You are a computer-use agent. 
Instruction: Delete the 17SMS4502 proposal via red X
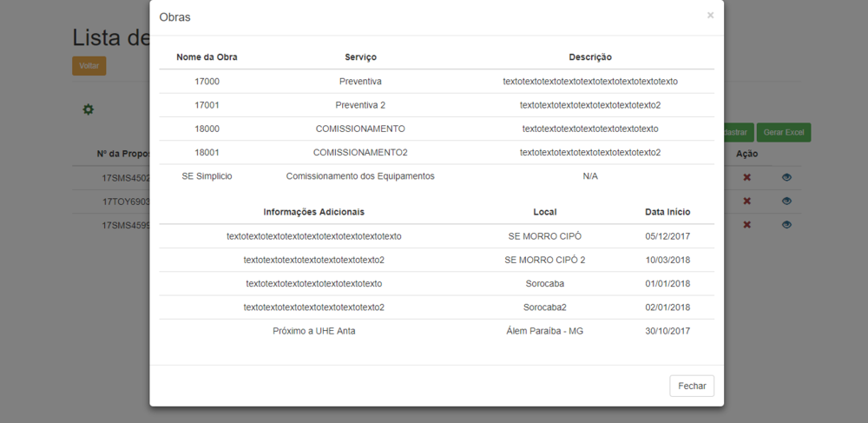(746, 177)
